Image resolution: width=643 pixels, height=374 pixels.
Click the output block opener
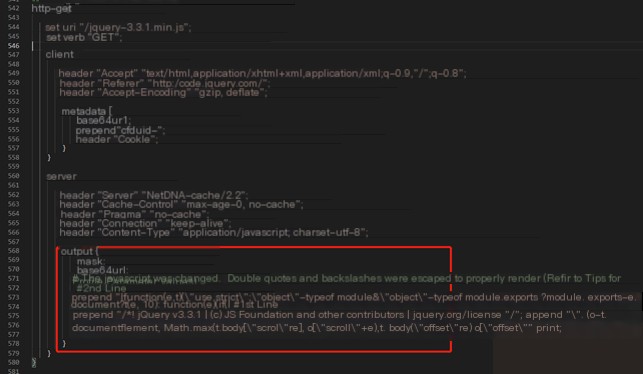click(x=80, y=251)
